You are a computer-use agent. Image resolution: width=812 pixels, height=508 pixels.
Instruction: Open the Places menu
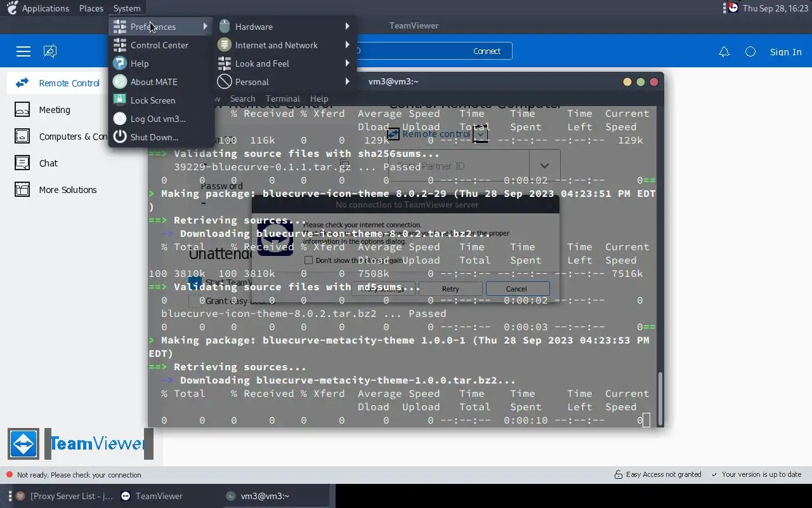tap(91, 8)
